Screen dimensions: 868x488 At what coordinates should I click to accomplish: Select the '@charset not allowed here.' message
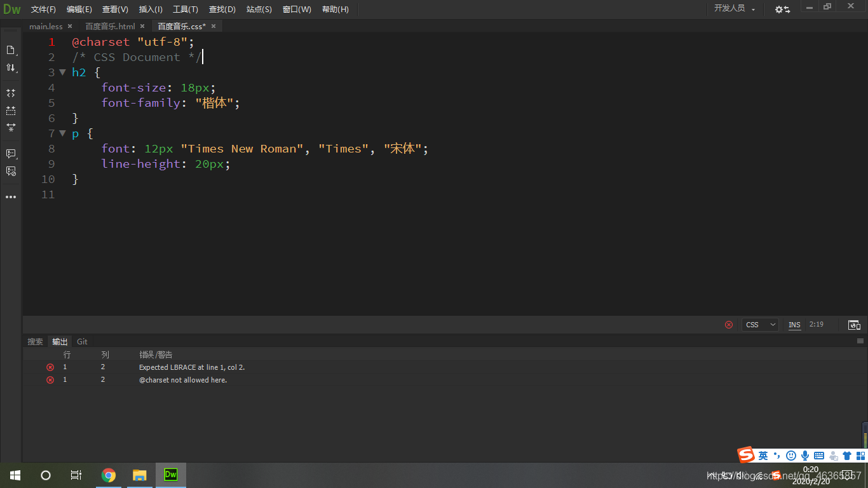click(x=183, y=380)
